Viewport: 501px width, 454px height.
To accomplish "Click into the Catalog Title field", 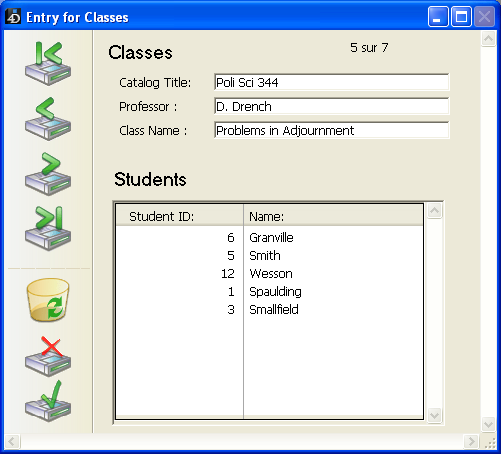I will [x=332, y=82].
